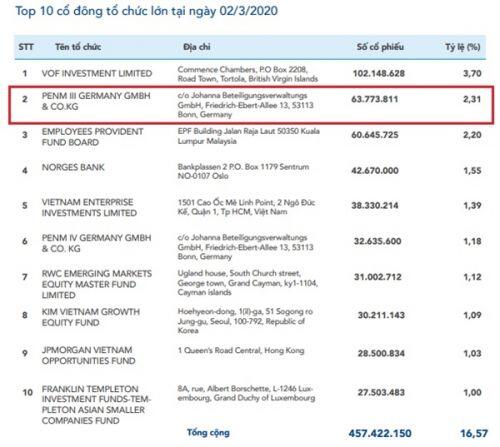
Task: Click the 'Tỷ lệ (%)' column header
Action: [463, 47]
